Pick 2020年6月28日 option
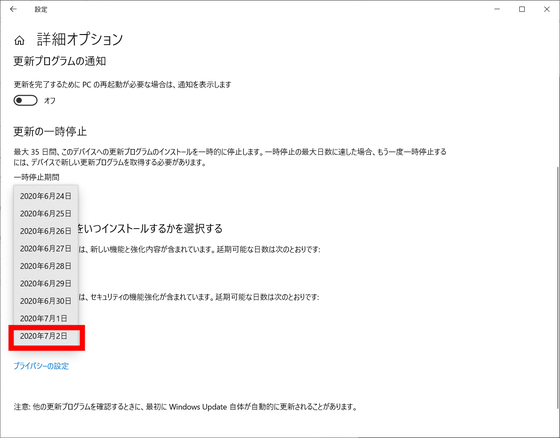This screenshot has width=560, height=438. [x=45, y=266]
